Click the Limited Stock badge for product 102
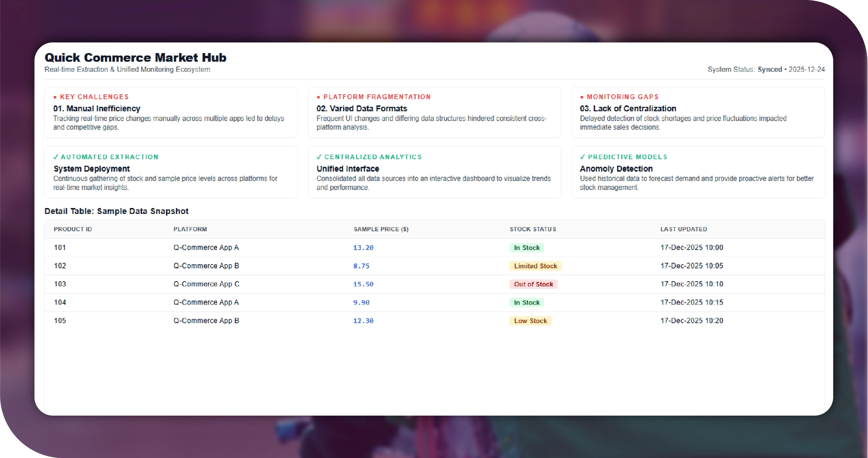The width and height of the screenshot is (868, 458). [535, 266]
